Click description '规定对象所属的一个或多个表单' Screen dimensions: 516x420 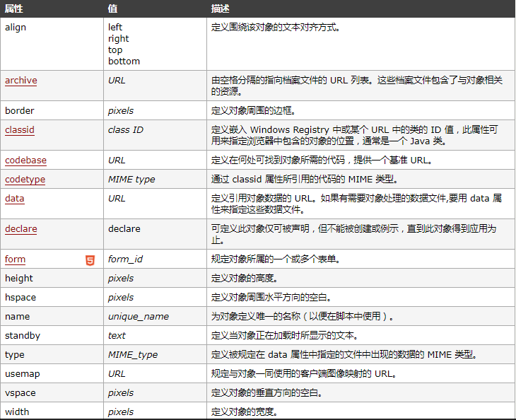[276, 259]
